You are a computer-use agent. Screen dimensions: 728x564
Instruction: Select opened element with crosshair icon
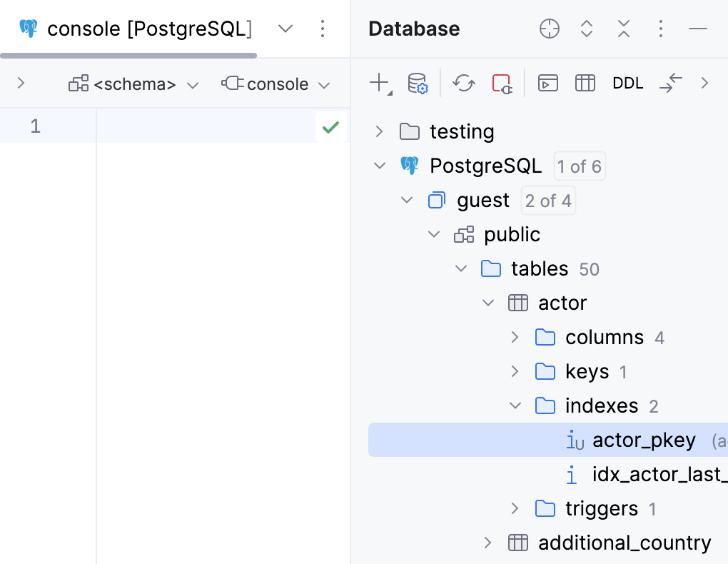pos(550,29)
